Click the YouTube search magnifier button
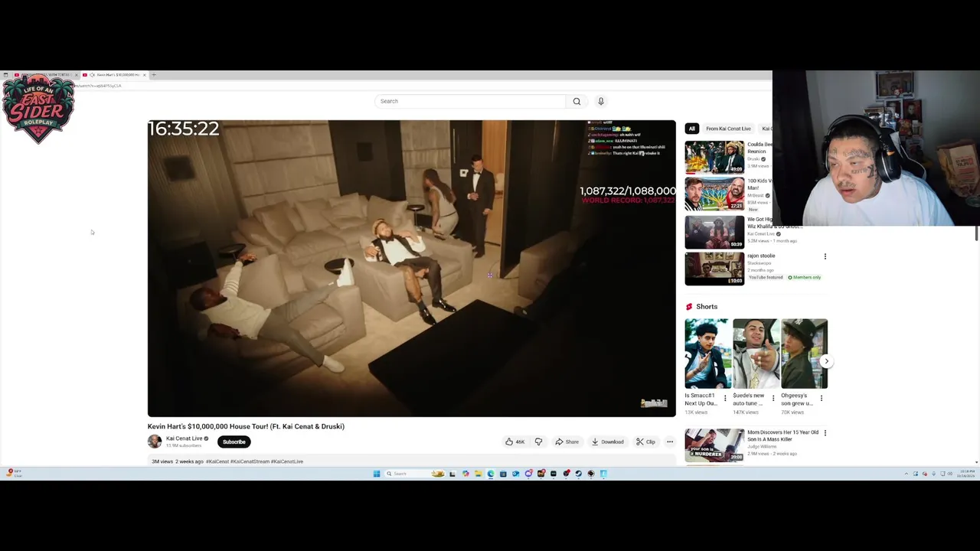The image size is (980, 551). coord(577,101)
